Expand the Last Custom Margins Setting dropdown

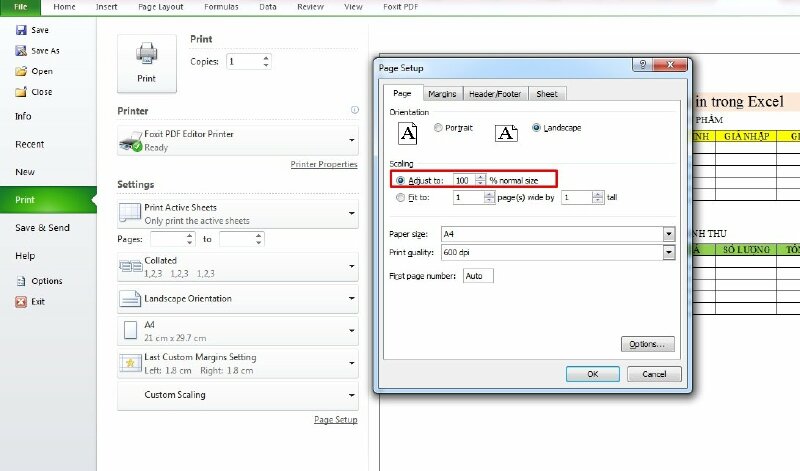(x=352, y=363)
